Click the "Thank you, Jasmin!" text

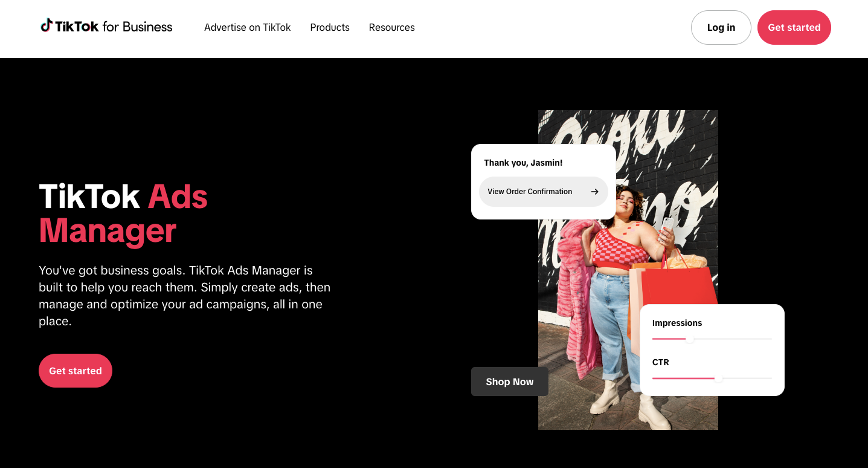pyautogui.click(x=523, y=163)
